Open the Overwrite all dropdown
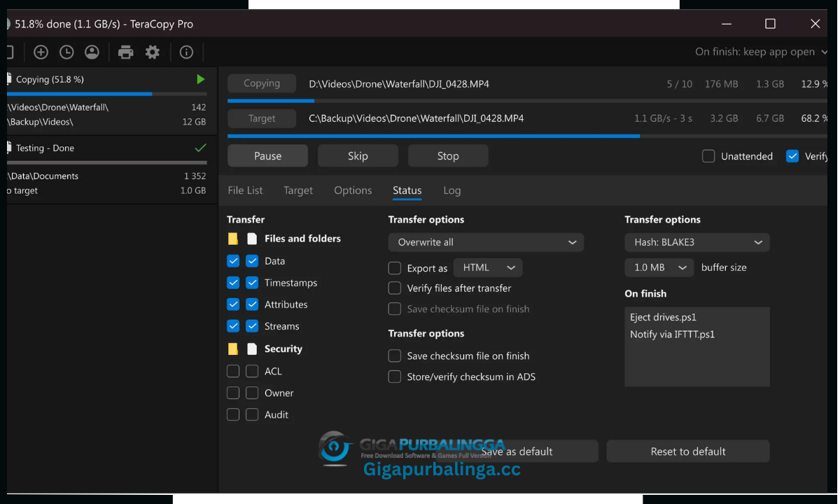This screenshot has height=504, width=840. tap(486, 242)
